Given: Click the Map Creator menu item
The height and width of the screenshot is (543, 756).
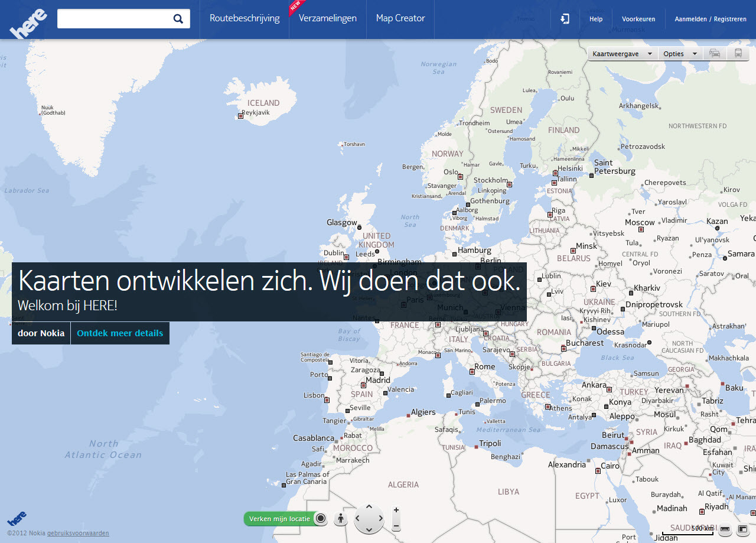Looking at the screenshot, I should coord(400,18).
